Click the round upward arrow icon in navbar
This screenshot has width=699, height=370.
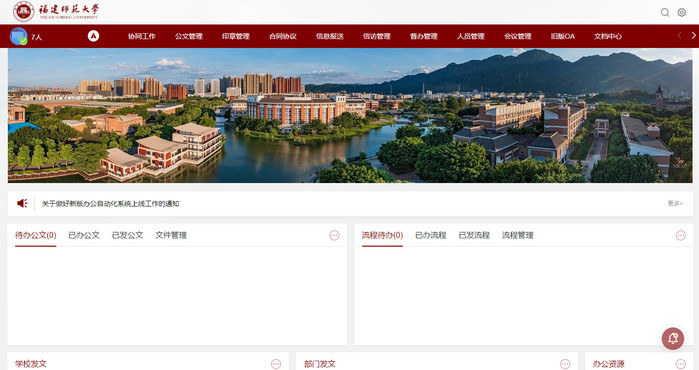pos(93,36)
